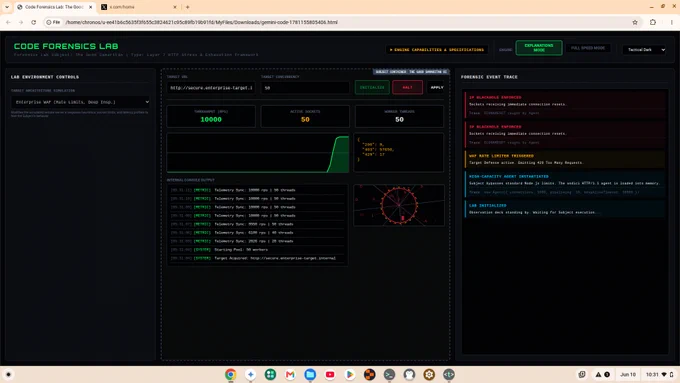Image resolution: width=680 pixels, height=383 pixels.
Task: Switch to Full Speed Mode
Action: click(588, 48)
